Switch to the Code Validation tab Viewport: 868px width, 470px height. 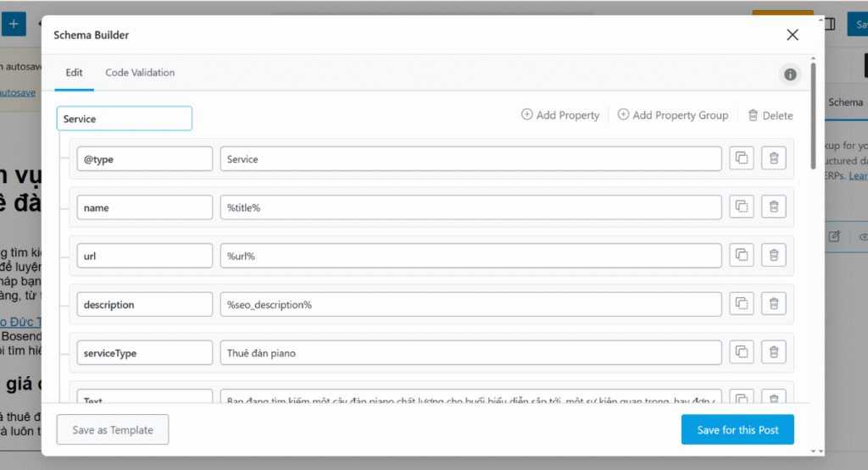pyautogui.click(x=140, y=73)
